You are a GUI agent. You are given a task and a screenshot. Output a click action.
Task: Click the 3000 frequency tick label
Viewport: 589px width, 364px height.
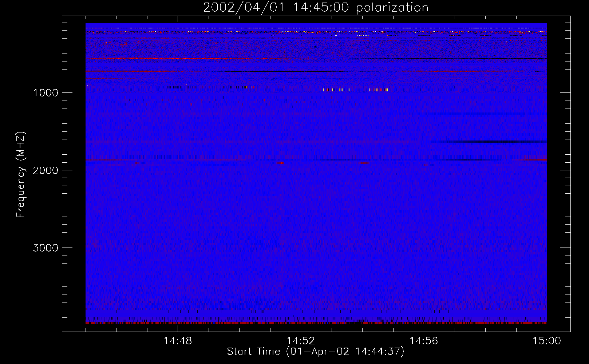click(x=46, y=248)
